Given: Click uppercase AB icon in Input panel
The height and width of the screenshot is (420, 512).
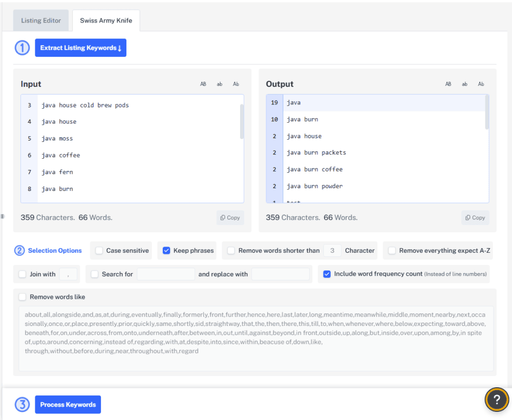Looking at the screenshot, I should pyautogui.click(x=203, y=84).
